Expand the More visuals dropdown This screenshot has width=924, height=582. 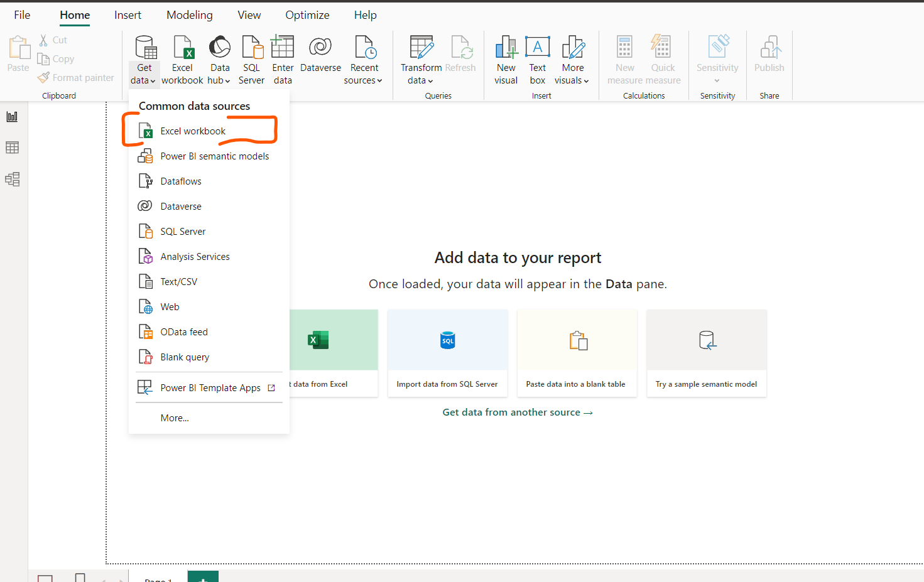tap(572, 58)
